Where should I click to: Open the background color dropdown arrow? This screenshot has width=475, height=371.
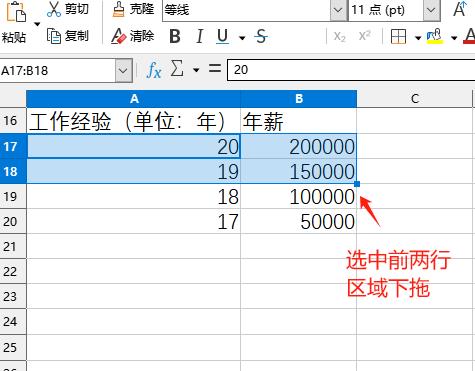coord(454,38)
